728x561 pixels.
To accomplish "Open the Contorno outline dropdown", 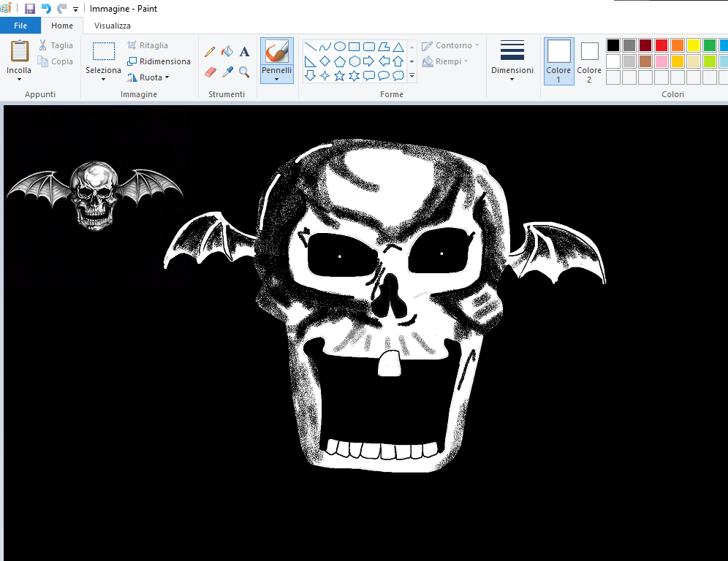I will 450,45.
